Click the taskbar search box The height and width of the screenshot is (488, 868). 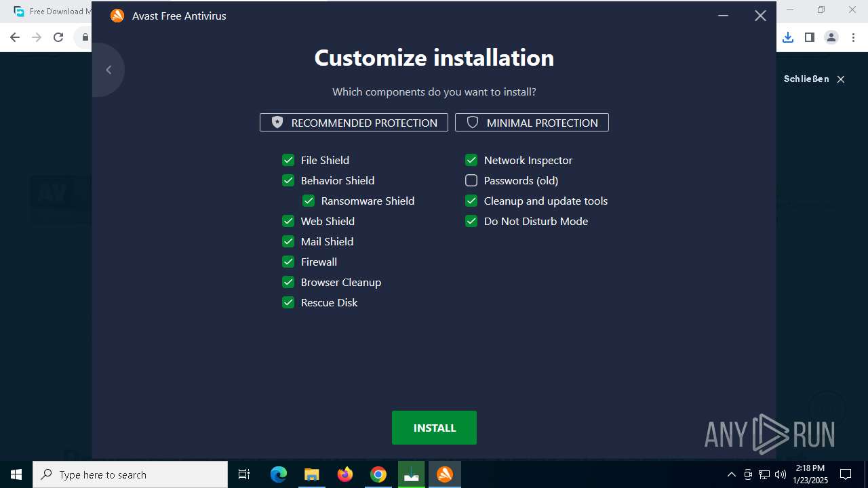coord(130,474)
